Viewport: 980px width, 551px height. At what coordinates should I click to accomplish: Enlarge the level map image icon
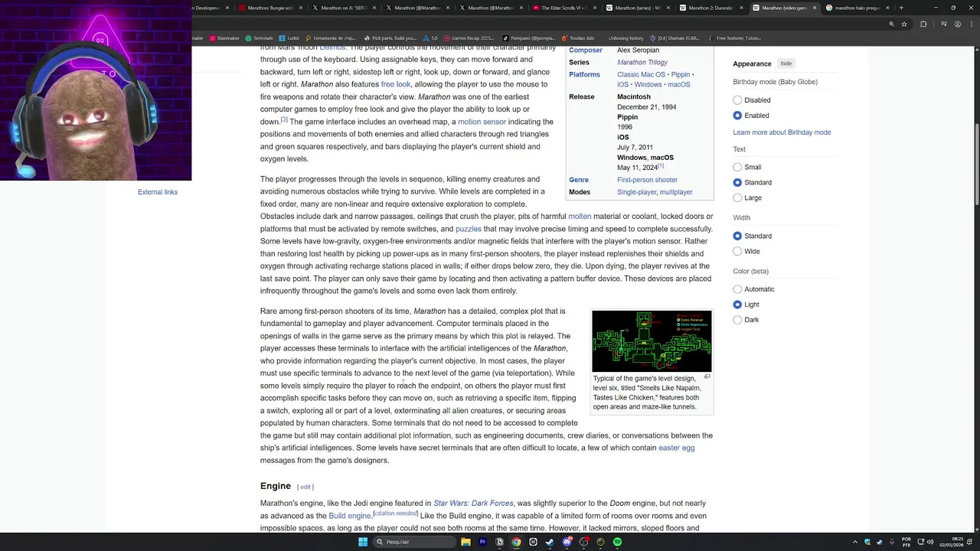click(x=707, y=377)
